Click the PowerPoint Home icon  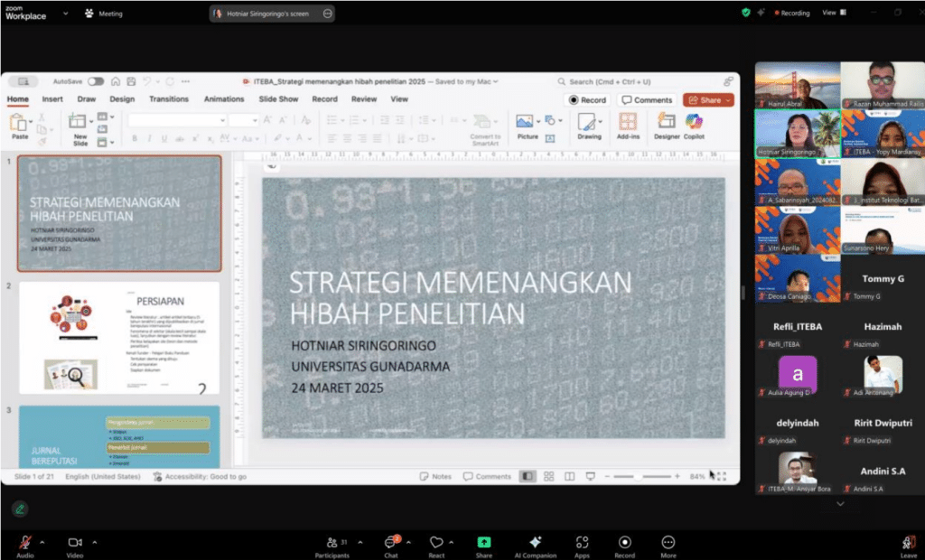coord(116,81)
